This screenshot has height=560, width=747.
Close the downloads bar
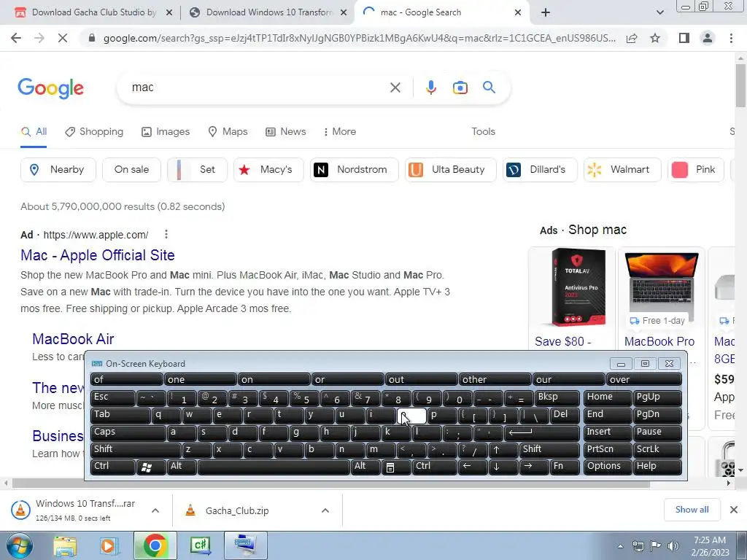tap(734, 510)
